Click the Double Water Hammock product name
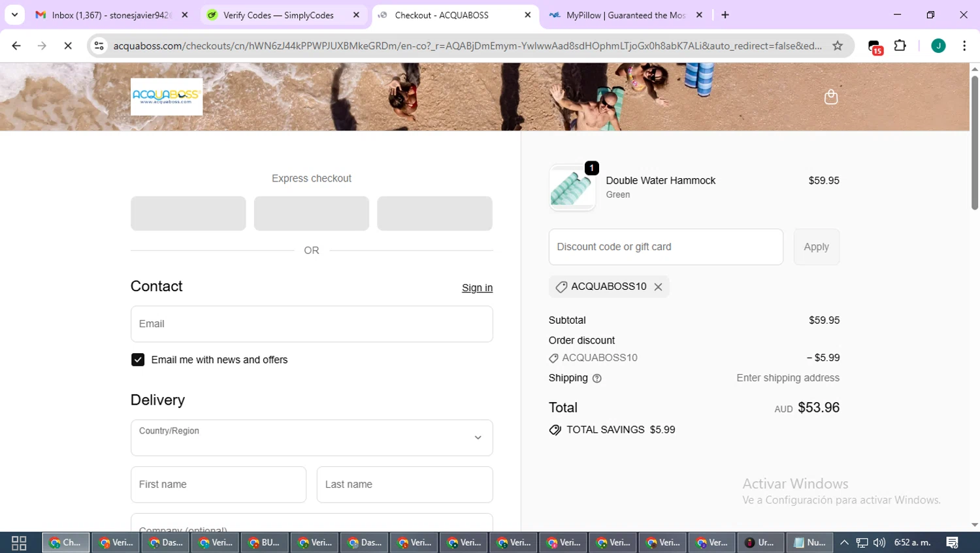The image size is (980, 553). pos(661,181)
